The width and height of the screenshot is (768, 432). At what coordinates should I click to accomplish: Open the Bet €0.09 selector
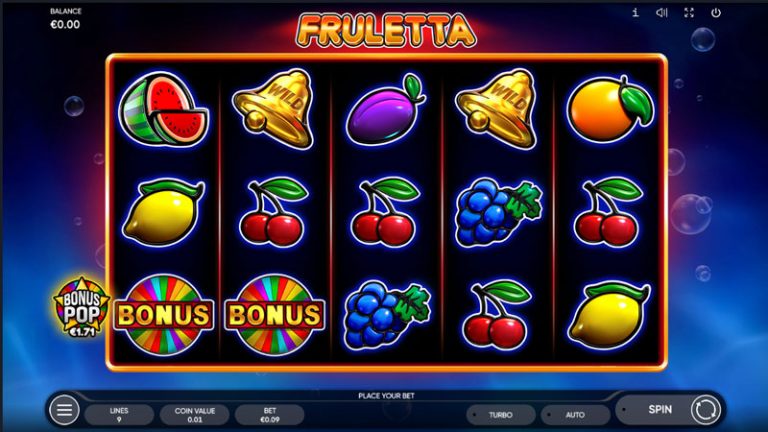pos(270,415)
